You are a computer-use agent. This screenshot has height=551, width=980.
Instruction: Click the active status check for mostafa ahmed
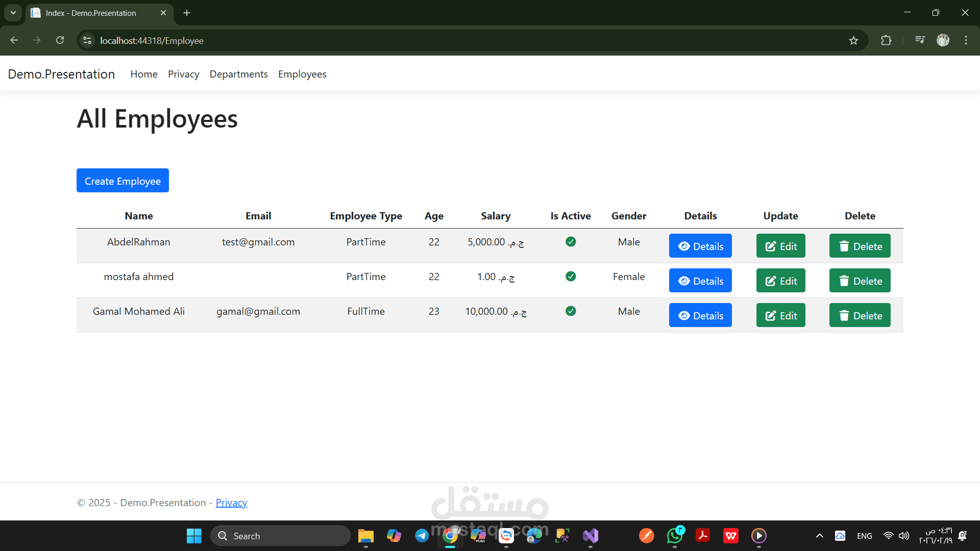pos(571,276)
